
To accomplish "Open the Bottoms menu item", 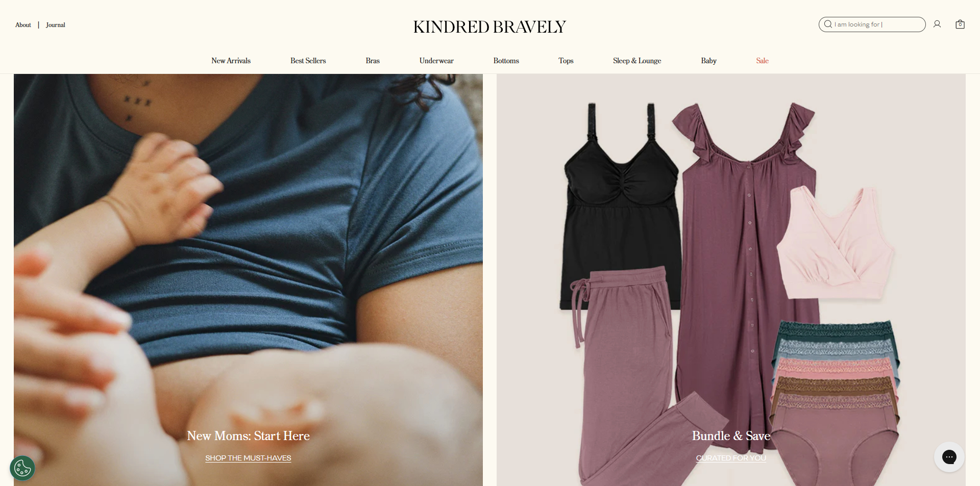I will (506, 61).
